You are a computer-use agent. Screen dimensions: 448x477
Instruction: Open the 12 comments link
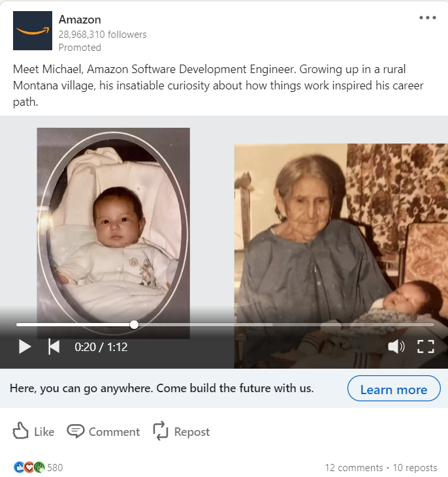(x=353, y=468)
